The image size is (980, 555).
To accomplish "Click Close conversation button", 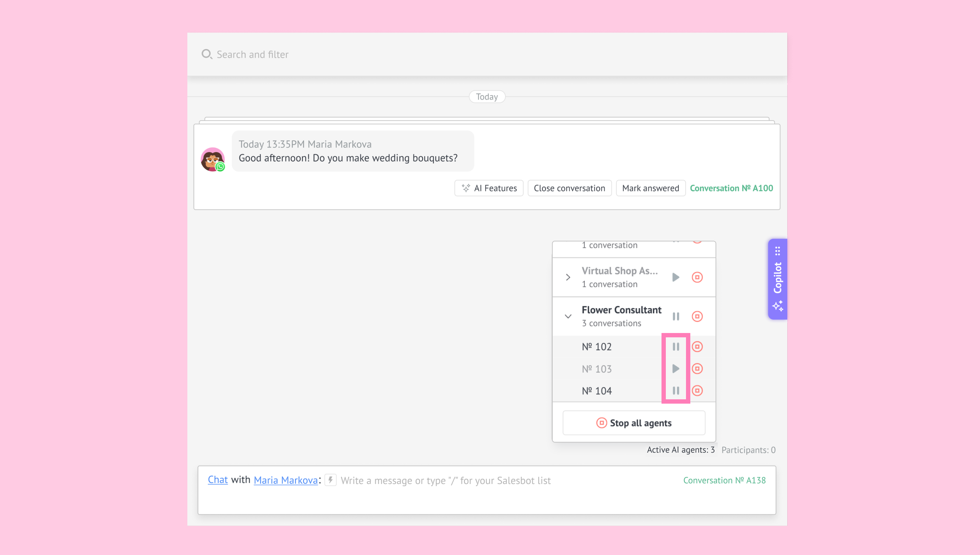I will [569, 188].
